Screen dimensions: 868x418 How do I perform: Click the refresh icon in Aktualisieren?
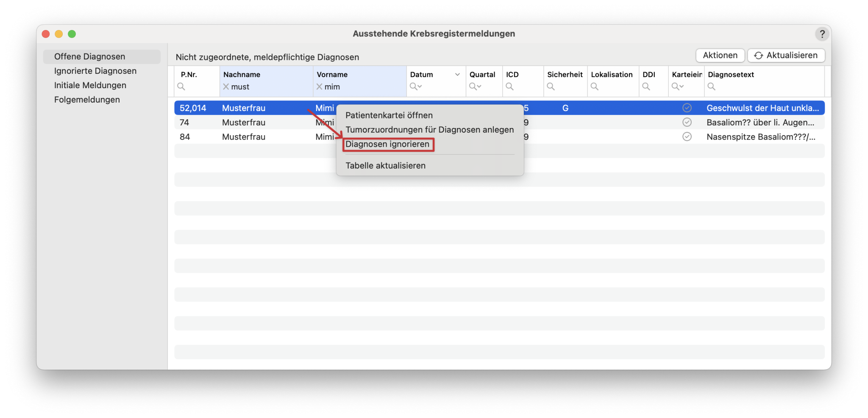tap(758, 55)
